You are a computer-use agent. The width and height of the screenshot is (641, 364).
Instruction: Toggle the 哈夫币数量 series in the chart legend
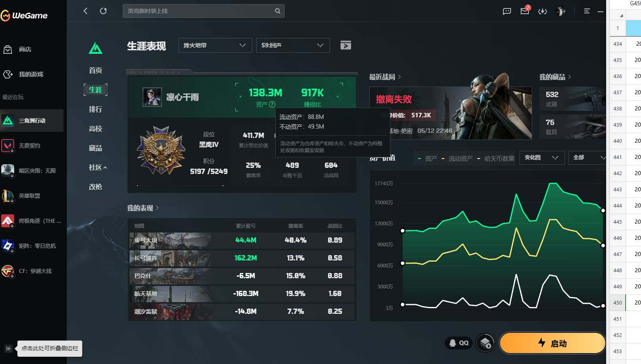(x=496, y=159)
